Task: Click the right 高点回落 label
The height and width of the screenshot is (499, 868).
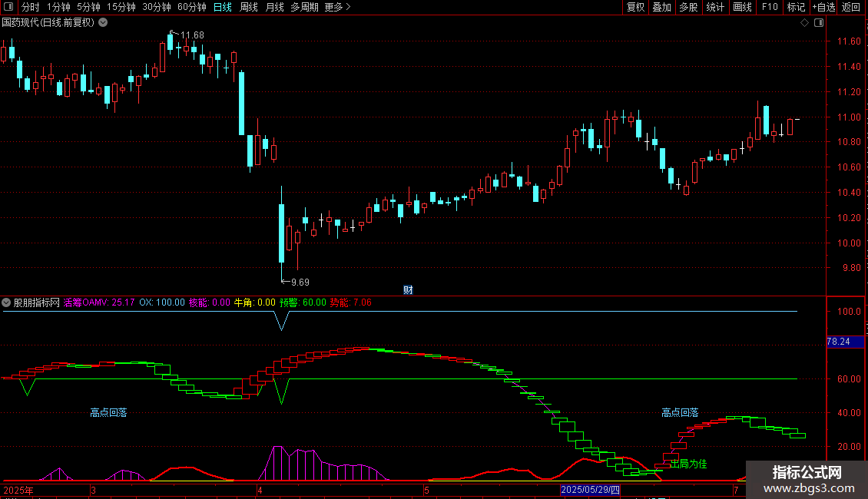Action: click(x=680, y=412)
